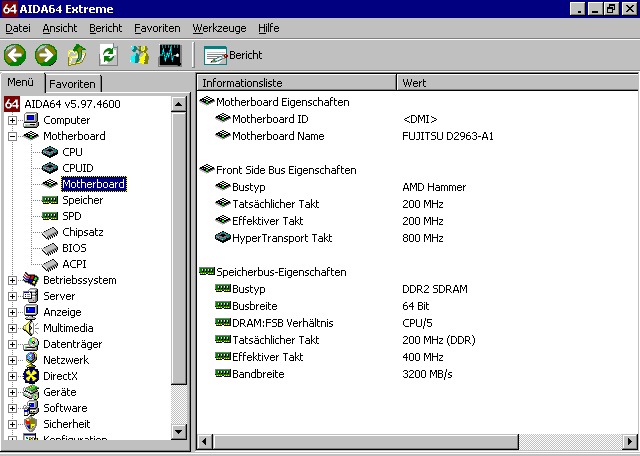Click the Refresh toolbar icon

108,55
